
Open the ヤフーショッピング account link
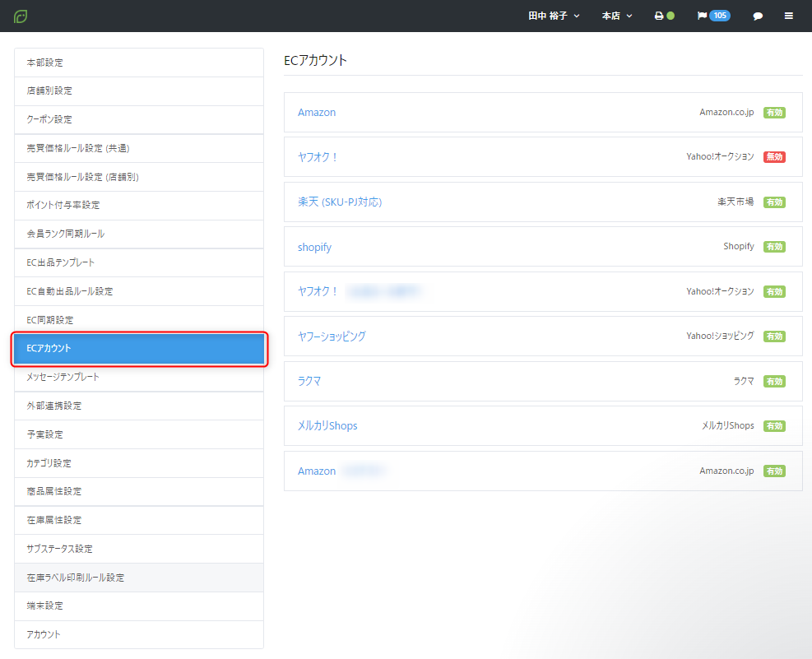click(332, 336)
